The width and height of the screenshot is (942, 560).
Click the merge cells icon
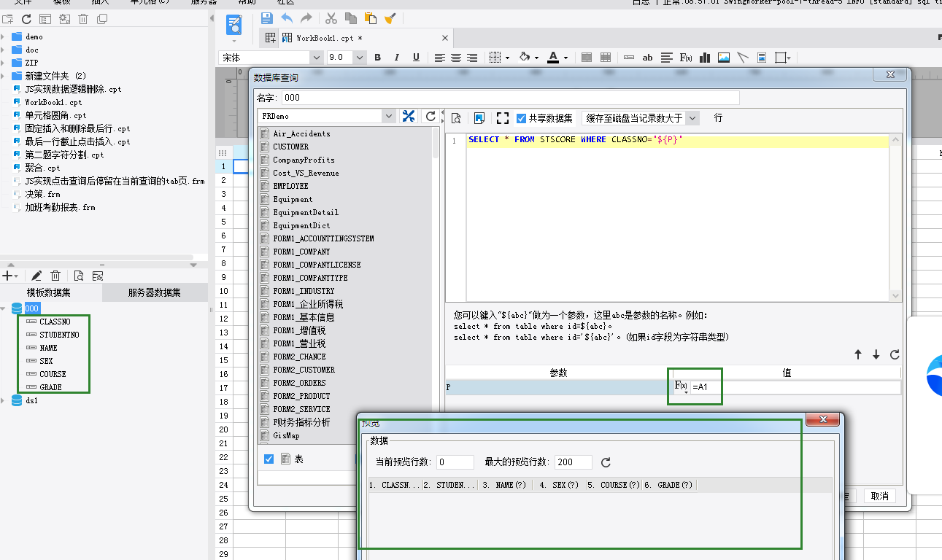point(587,58)
